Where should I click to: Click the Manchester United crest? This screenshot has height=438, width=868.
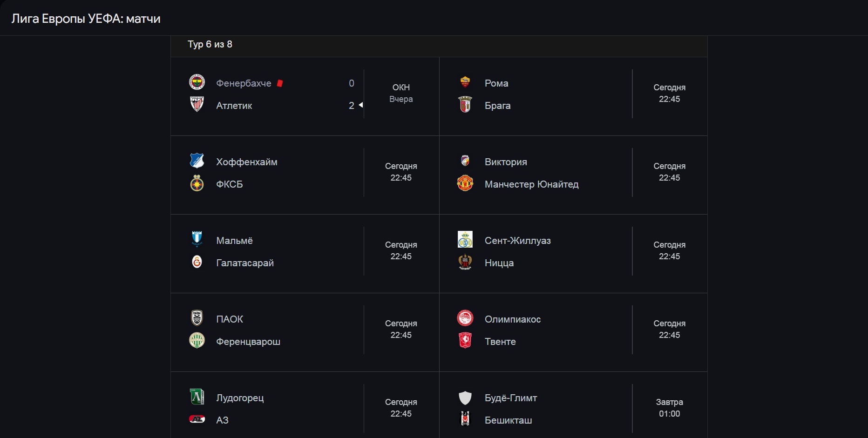[465, 183]
